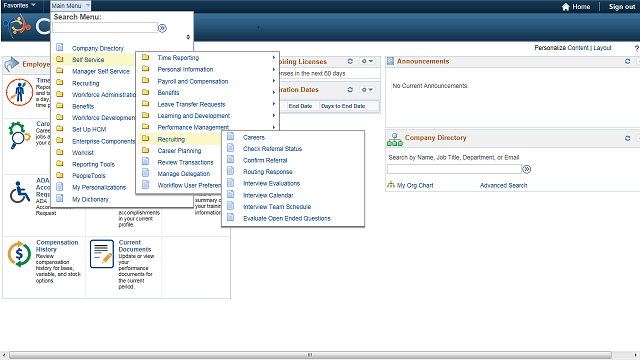Image resolution: width=640 pixels, height=360 pixels.
Task: Open the Set Up HCM folder
Action: (89, 129)
